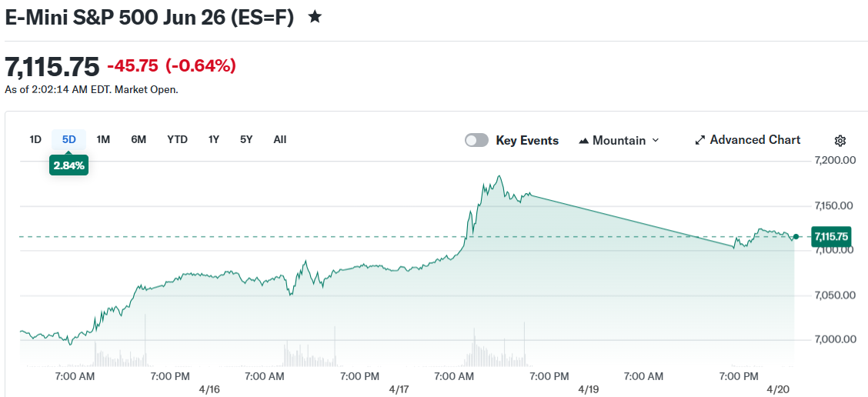Screen dimensions: 868x397
Task: Click the E-Mini S&P 500 Jun 26 title
Action: tap(149, 17)
